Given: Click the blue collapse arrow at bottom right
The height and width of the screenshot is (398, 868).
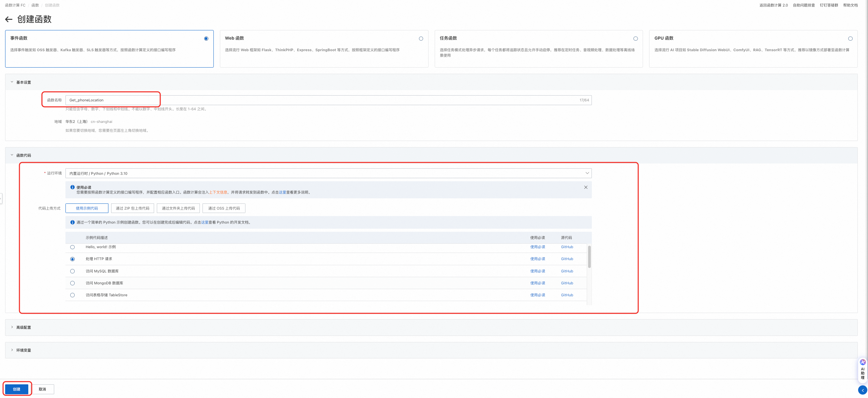Looking at the screenshot, I should (x=863, y=390).
